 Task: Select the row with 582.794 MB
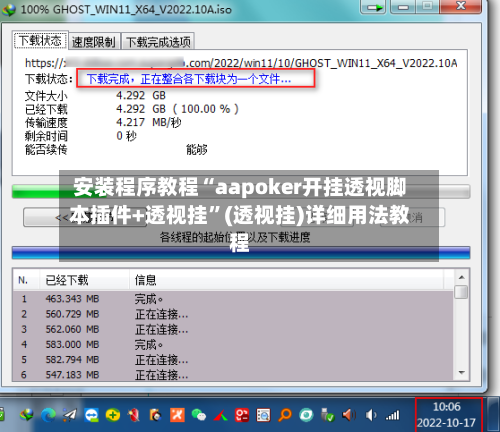pos(233,360)
